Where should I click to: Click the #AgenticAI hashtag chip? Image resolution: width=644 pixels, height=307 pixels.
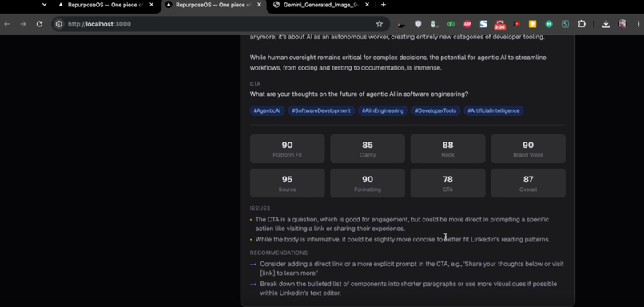(x=267, y=110)
